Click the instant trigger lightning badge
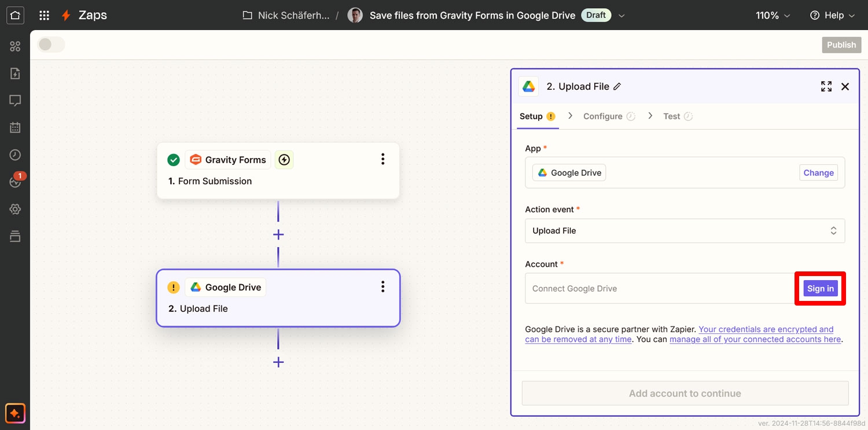The width and height of the screenshot is (868, 430). click(x=284, y=160)
